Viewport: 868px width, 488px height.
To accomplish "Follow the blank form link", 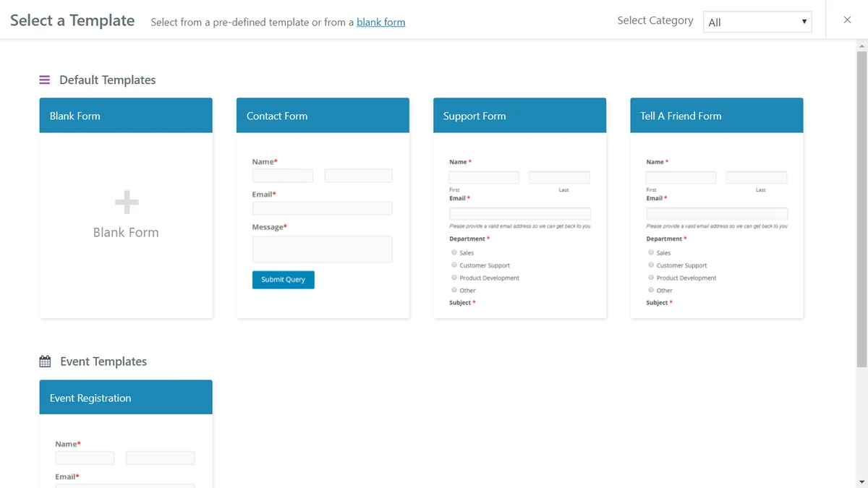I will click(380, 22).
